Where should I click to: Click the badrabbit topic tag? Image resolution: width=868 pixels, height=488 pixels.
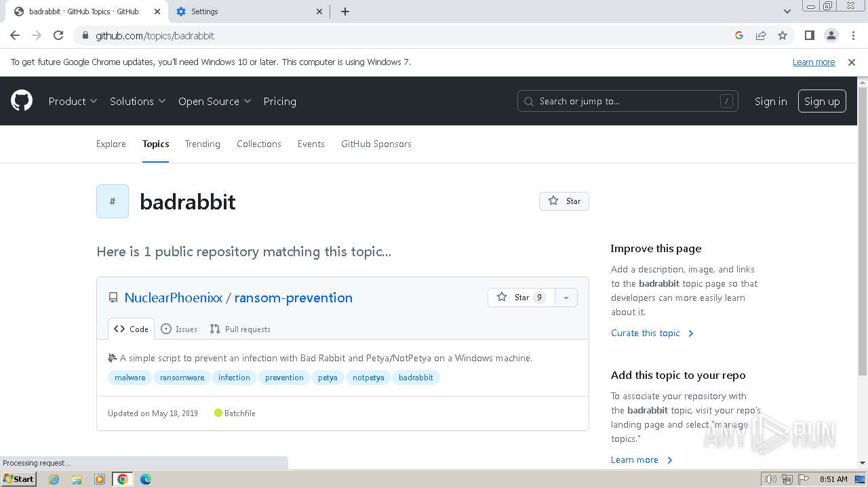416,378
